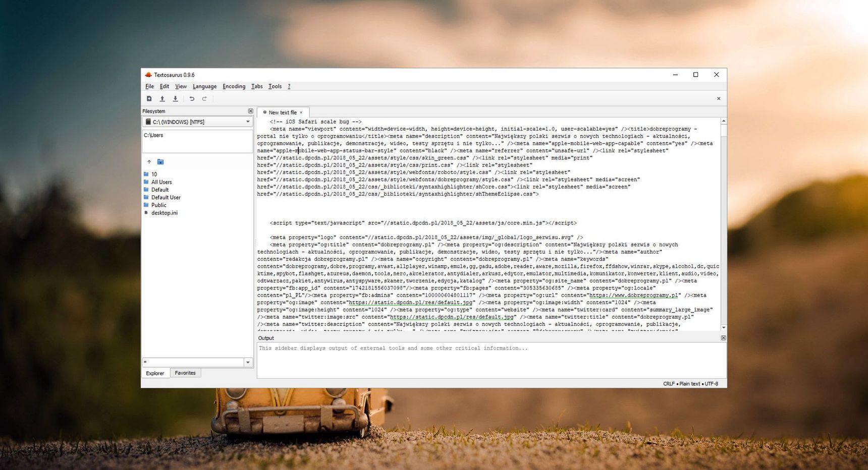Open the Language menu
Screen dimensions: 868x470
[x=204, y=86]
